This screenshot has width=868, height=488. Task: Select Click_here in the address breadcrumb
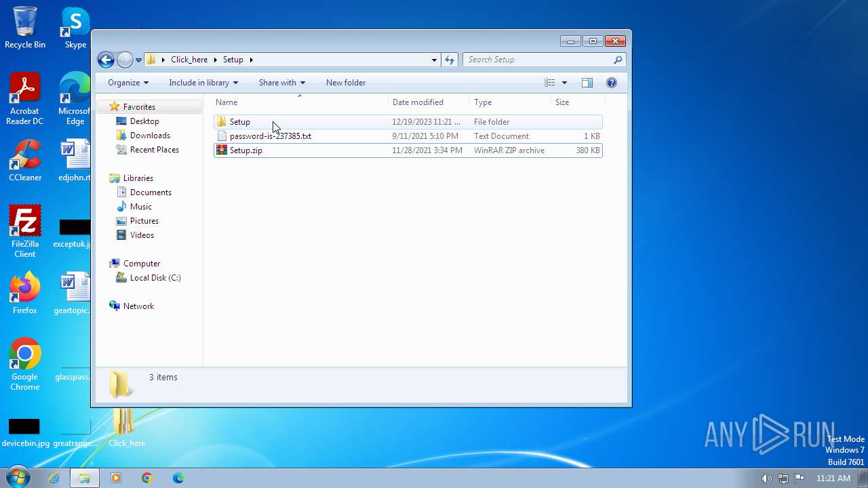[189, 60]
